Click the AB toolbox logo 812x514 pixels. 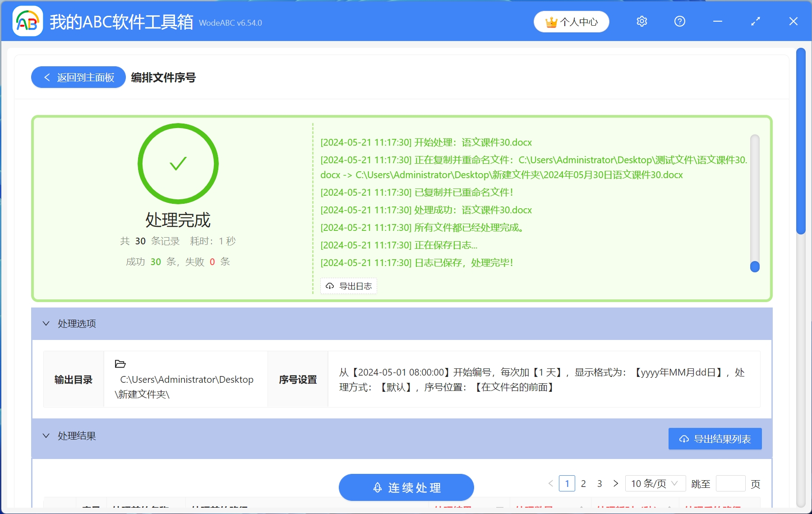pyautogui.click(x=27, y=21)
